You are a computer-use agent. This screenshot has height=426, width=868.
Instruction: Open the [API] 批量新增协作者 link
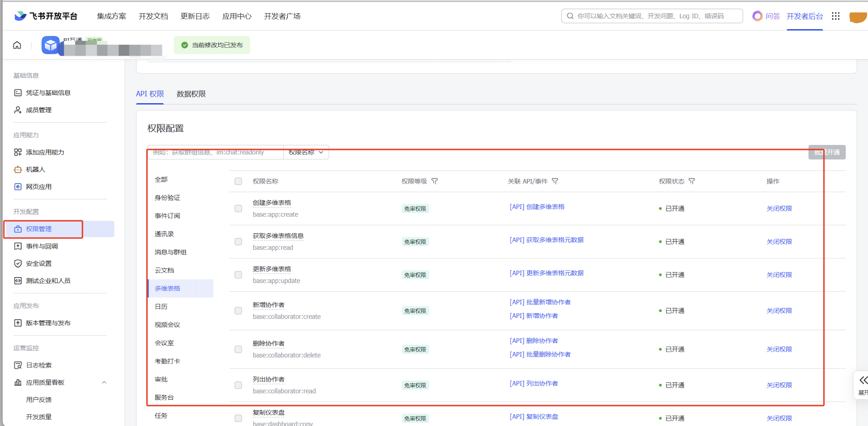click(540, 302)
